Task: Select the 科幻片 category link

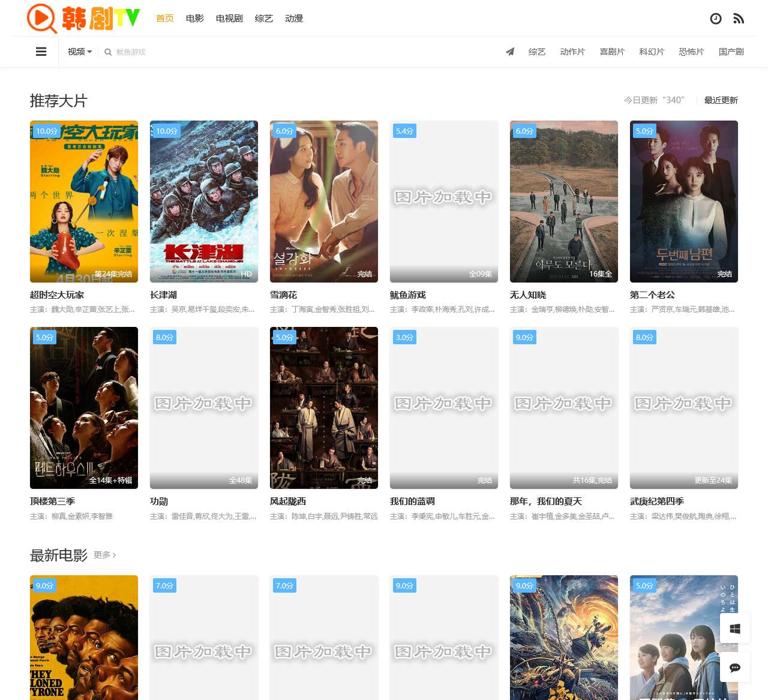Action: pos(652,52)
